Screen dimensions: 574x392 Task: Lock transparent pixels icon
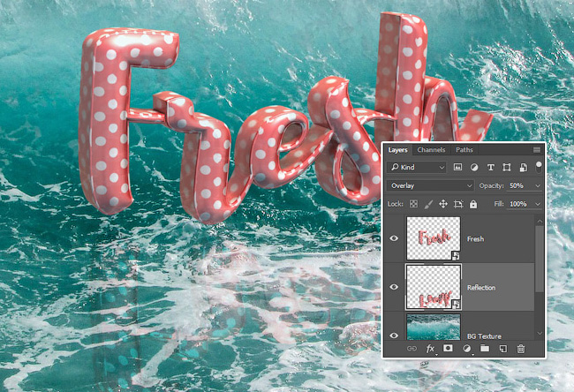point(413,204)
